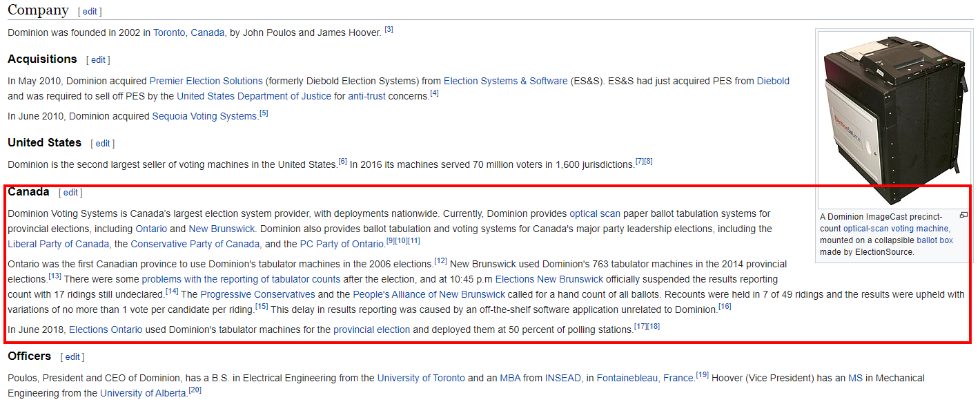Jump to citation 16 after unrelated to Dominion
This screenshot has width=980, height=411.
(x=725, y=307)
